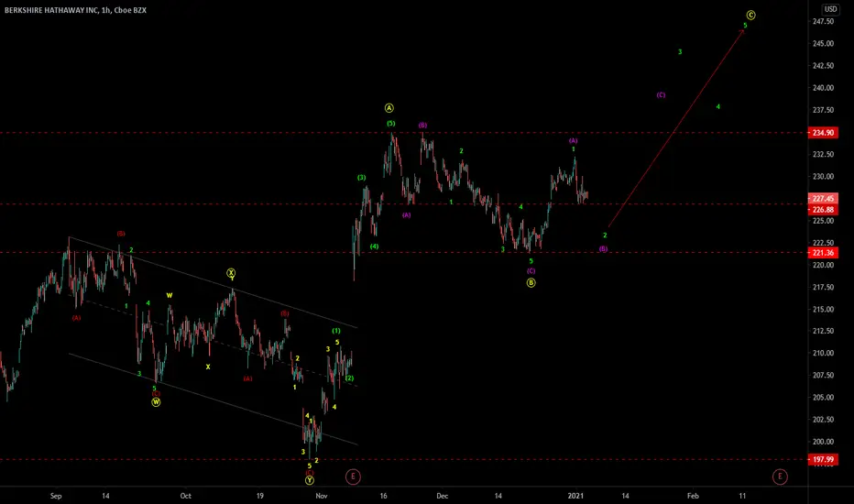Viewport: 854px width, 504px height.
Task: Click the 200.00 price axis tick
Action: click(823, 442)
